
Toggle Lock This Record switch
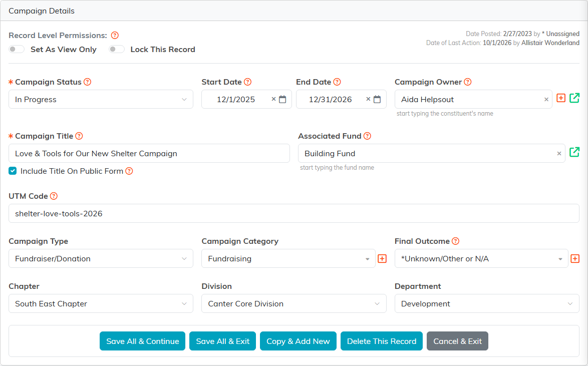click(117, 49)
